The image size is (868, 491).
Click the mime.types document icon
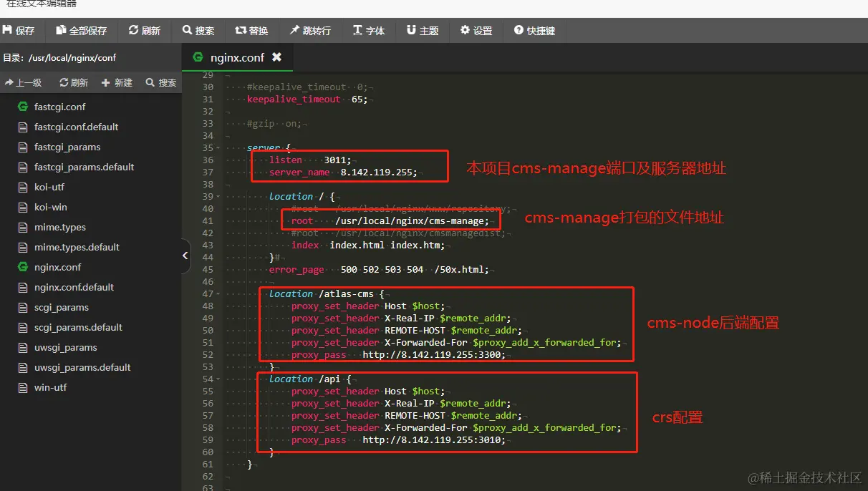[x=22, y=227]
